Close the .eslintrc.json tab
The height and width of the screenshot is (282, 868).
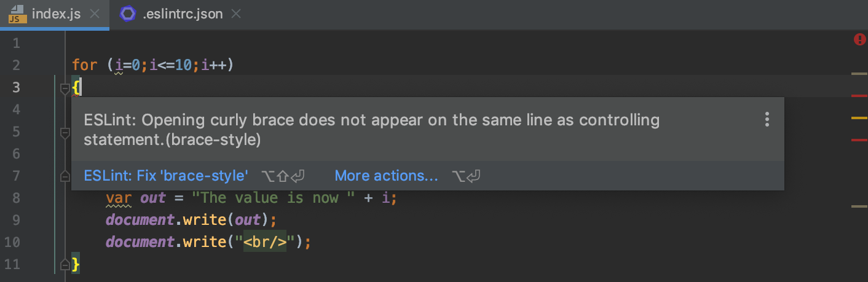(x=237, y=14)
